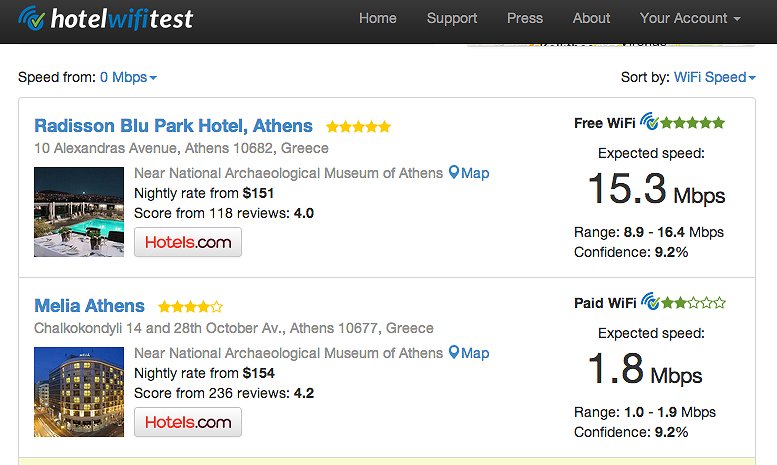Click Melia Athens yellow star rating

[190, 307]
